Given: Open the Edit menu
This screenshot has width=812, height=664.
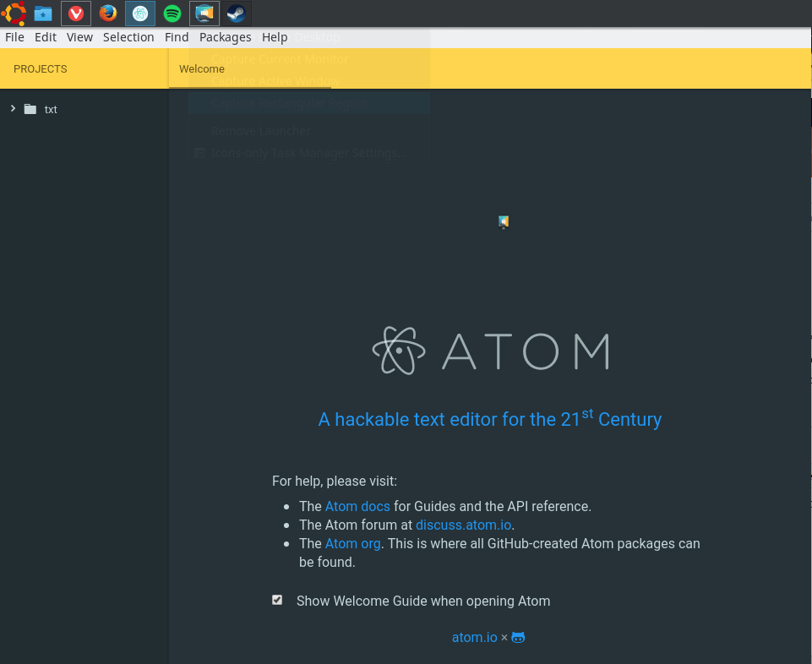Looking at the screenshot, I should coord(46,37).
